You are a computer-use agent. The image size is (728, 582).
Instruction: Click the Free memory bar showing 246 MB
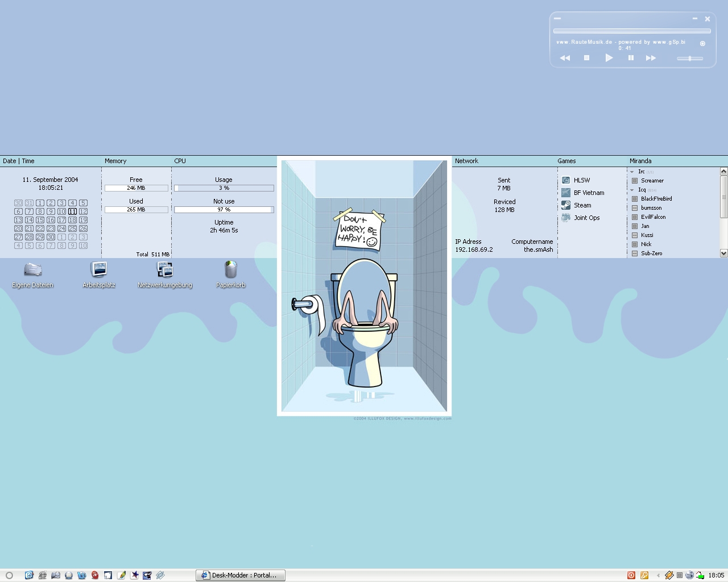tap(136, 188)
